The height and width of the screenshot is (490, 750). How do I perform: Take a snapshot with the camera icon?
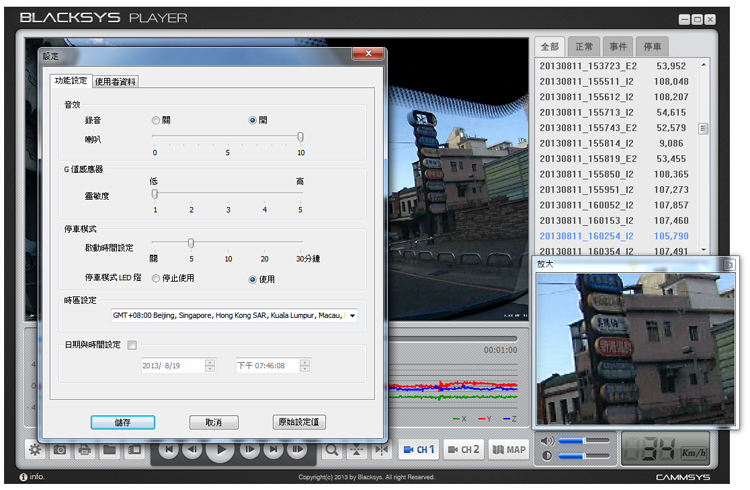pyautogui.click(x=60, y=450)
